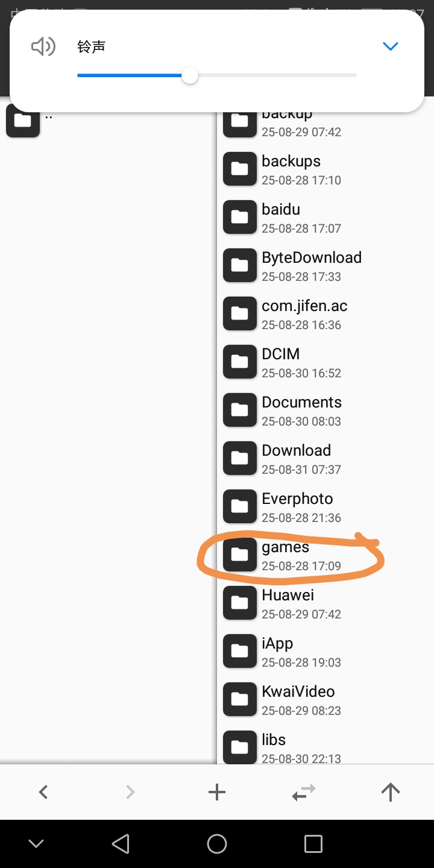
Task: Tap the plus icon to add new
Action: (x=217, y=792)
